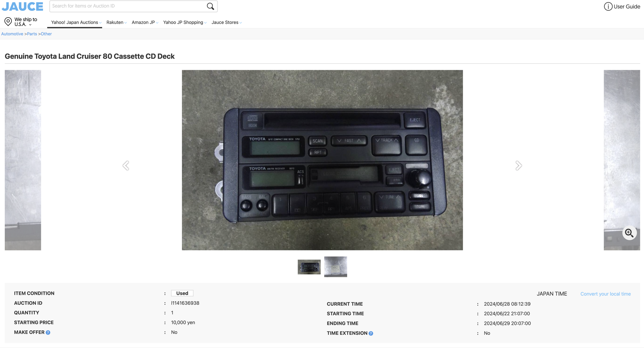Open Yahoo JP Shopping dropdown menu
The height and width of the screenshot is (348, 644).
pyautogui.click(x=185, y=23)
